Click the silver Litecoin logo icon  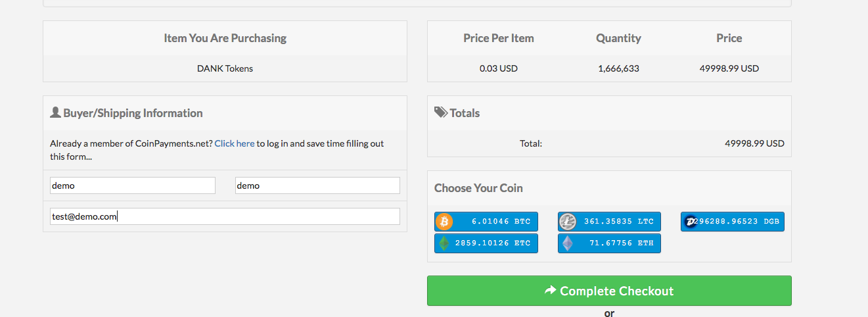pos(567,222)
